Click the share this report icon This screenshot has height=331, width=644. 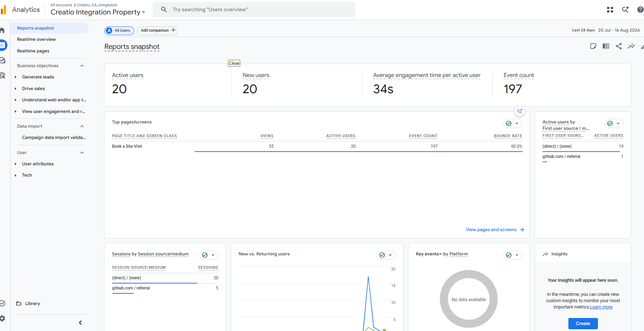[x=619, y=46]
